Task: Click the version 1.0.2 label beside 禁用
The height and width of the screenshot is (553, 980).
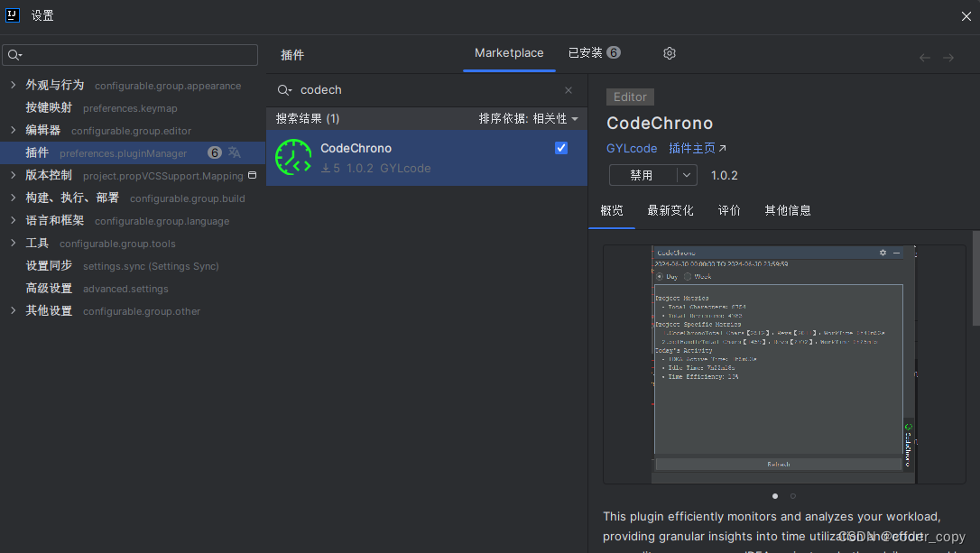Action: 725,176
